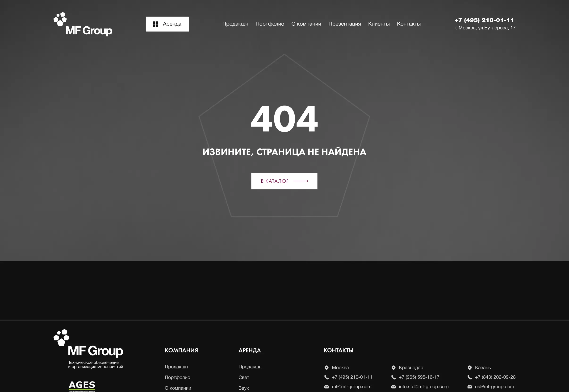Click the grid icon inside the Аренда button
This screenshot has height=392, width=569.
(155, 24)
